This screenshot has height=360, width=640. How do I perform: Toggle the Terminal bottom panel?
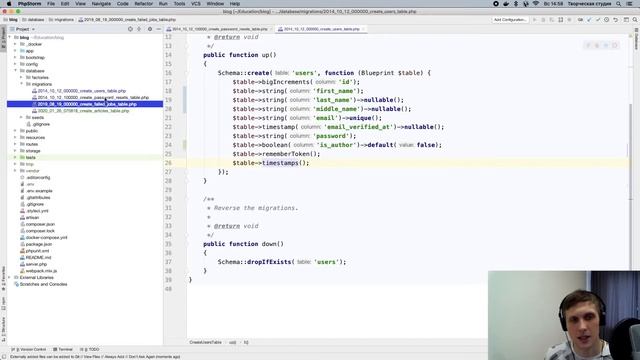point(63,349)
